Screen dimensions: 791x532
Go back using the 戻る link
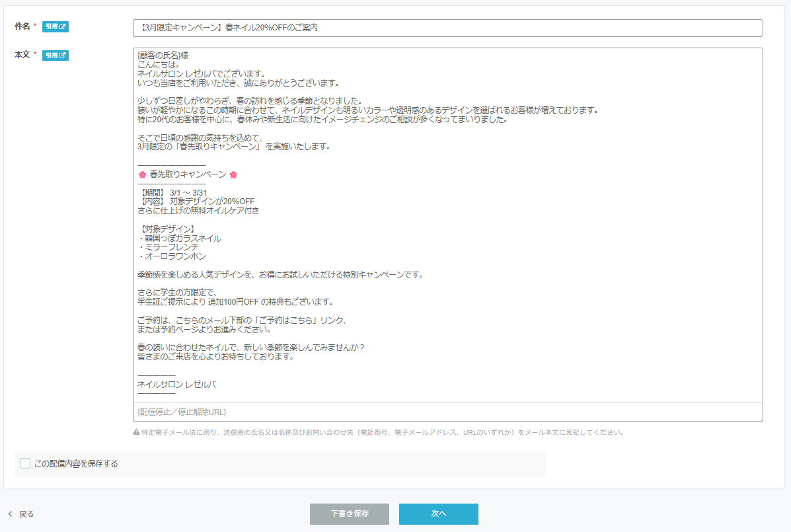click(21, 514)
